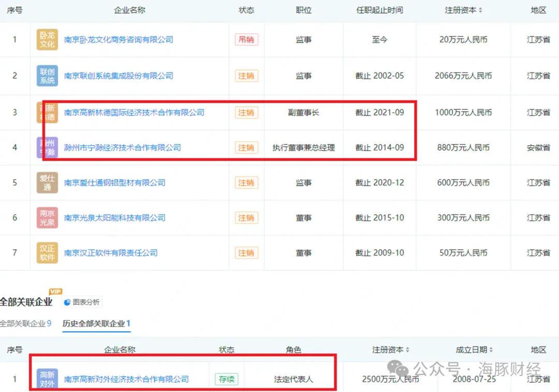Open 南京高新对外经济技术合作有限公司 link
The image size is (559, 392).
pyautogui.click(x=126, y=379)
